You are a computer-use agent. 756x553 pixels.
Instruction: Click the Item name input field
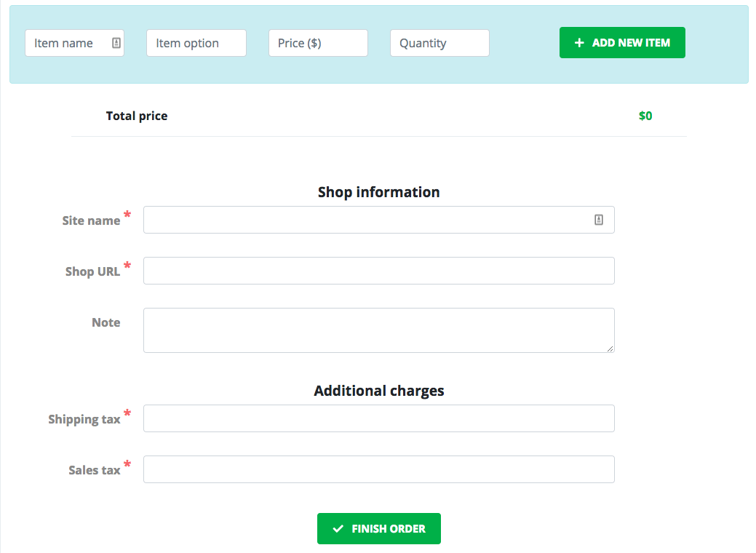(x=75, y=43)
